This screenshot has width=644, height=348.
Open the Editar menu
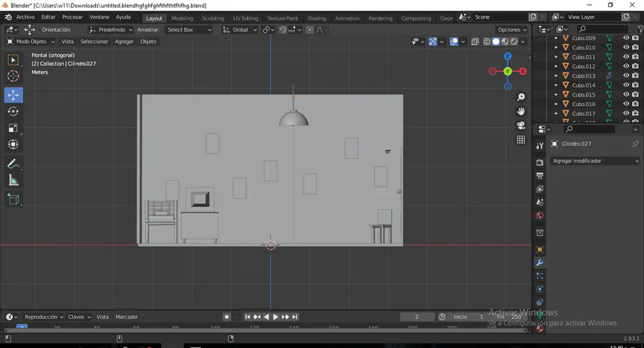tap(48, 16)
